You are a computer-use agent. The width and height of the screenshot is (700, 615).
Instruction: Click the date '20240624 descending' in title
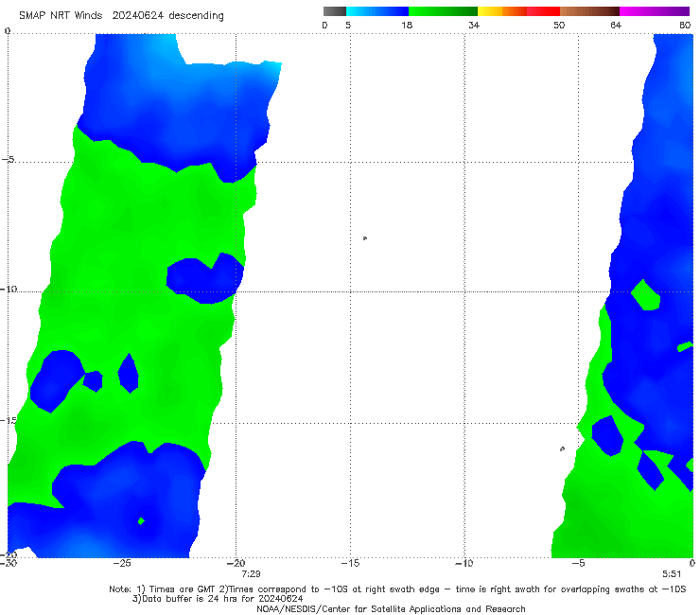(x=167, y=15)
